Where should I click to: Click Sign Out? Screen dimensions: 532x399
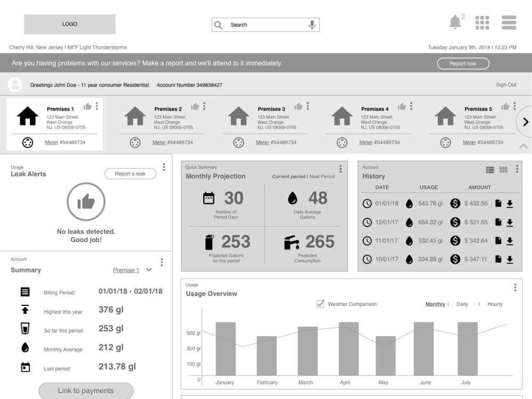coord(506,85)
